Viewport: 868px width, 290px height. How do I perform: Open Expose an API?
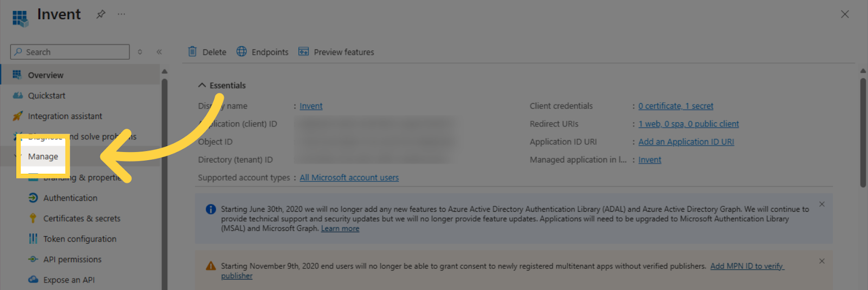pos(69,280)
